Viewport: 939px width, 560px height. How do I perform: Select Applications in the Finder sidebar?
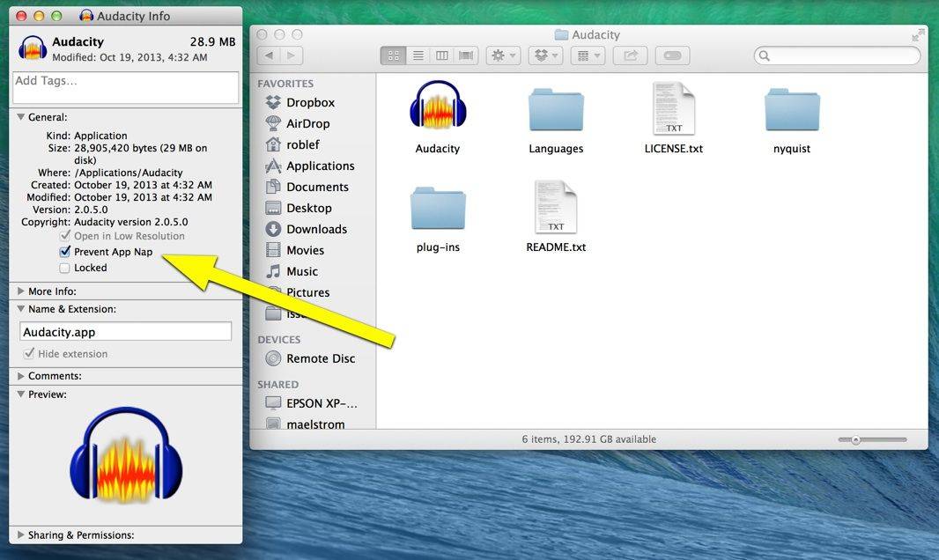[x=320, y=166]
